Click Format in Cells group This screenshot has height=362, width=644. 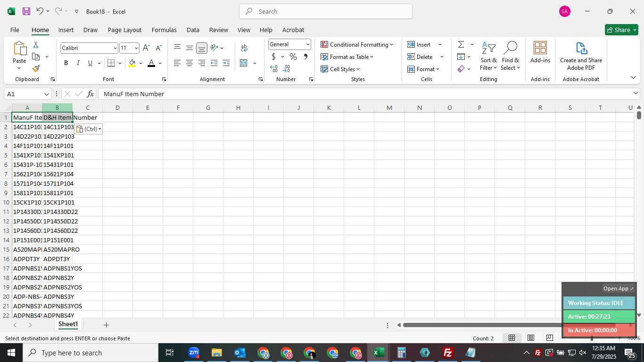point(423,69)
